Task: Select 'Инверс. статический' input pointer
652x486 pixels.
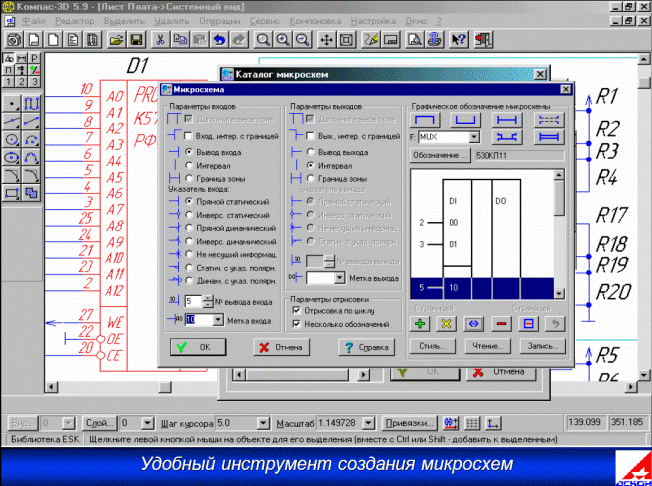Action: 189,215
